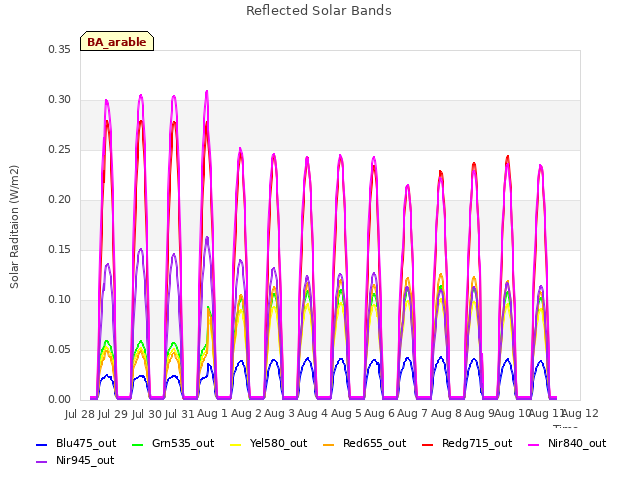The image size is (640, 480).
Task: Click the magenta Nir840_out legend swatch
Action: (x=534, y=444)
